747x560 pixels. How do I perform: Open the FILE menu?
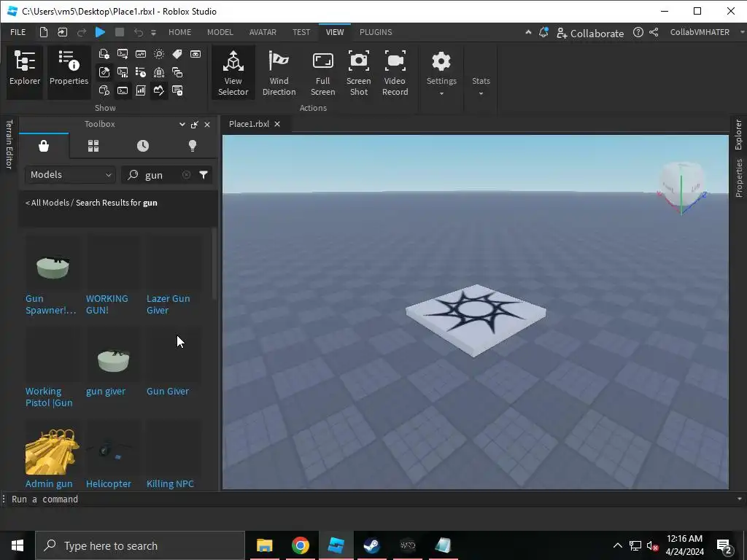[x=18, y=32]
